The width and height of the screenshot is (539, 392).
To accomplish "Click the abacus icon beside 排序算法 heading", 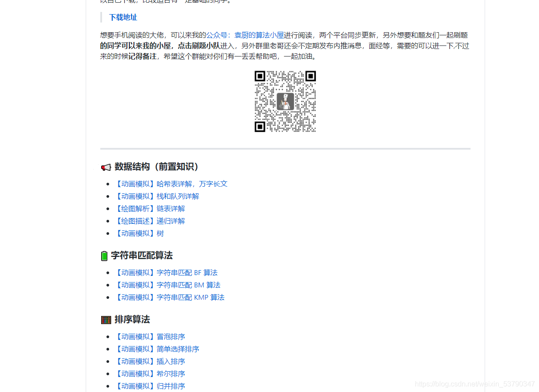I will [x=106, y=320].
